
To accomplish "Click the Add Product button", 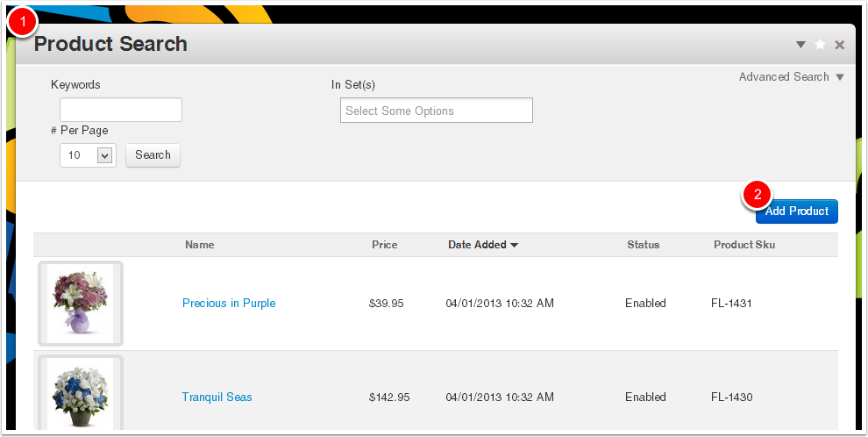I will click(796, 211).
